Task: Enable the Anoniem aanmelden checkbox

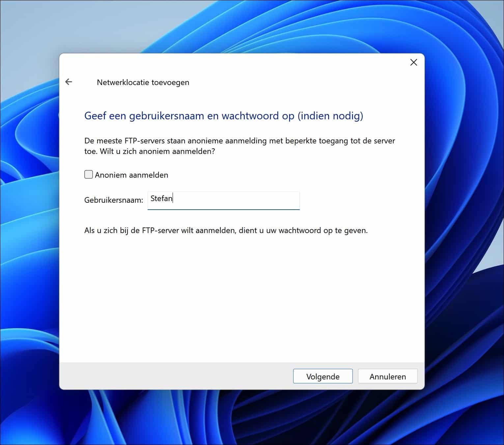Action: tap(88, 174)
